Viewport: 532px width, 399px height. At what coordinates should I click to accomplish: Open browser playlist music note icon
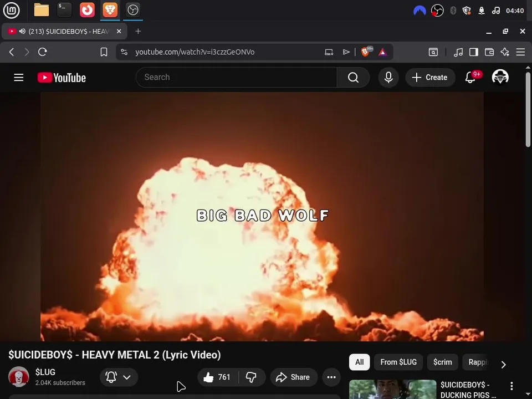(458, 52)
